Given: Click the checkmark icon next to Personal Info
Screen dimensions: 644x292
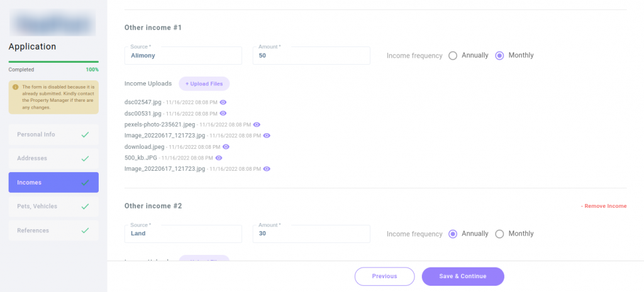Looking at the screenshot, I should (x=85, y=134).
